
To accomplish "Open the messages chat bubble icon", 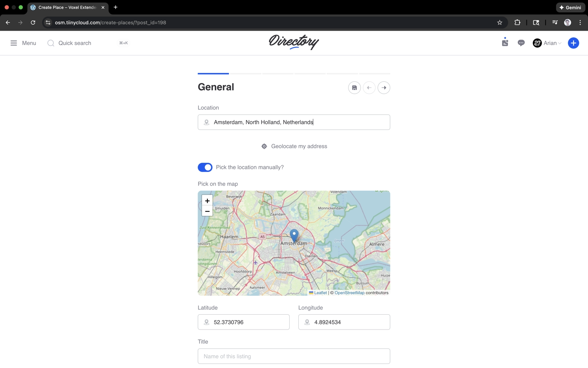I will [x=521, y=43].
